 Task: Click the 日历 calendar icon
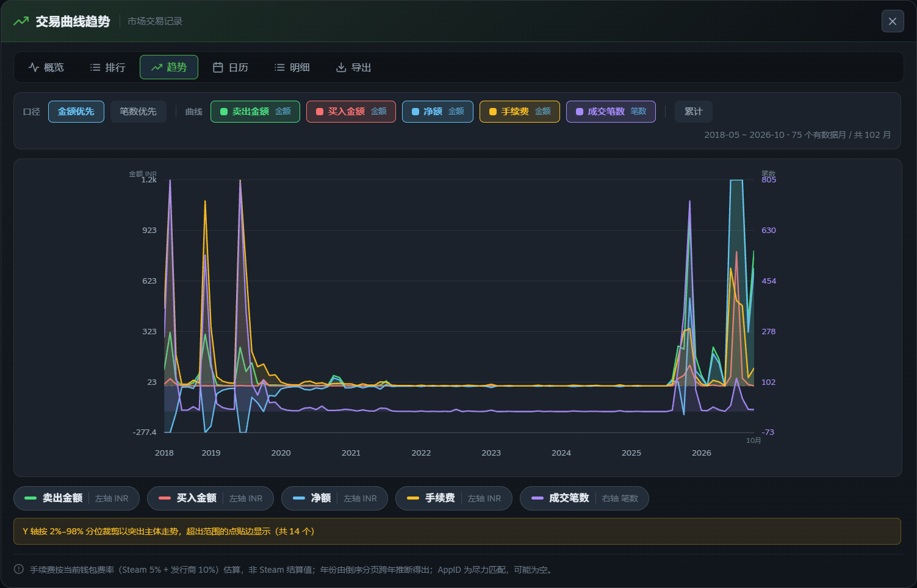coord(218,67)
